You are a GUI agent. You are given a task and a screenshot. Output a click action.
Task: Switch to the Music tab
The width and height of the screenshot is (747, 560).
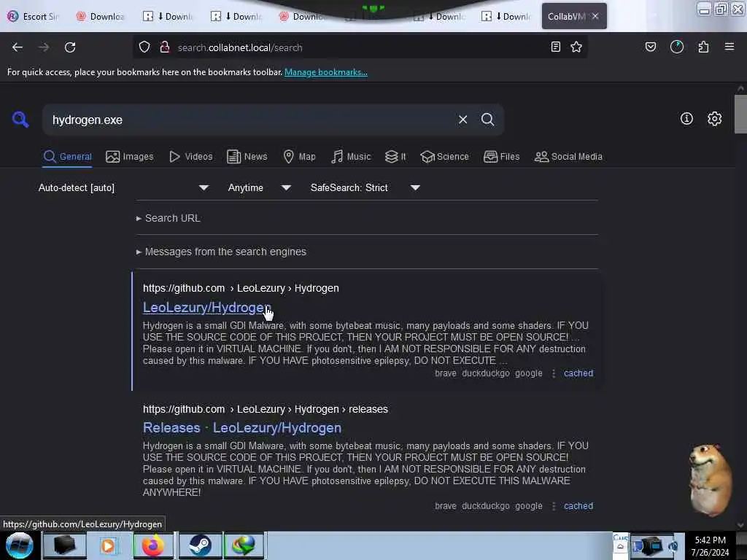point(351,157)
